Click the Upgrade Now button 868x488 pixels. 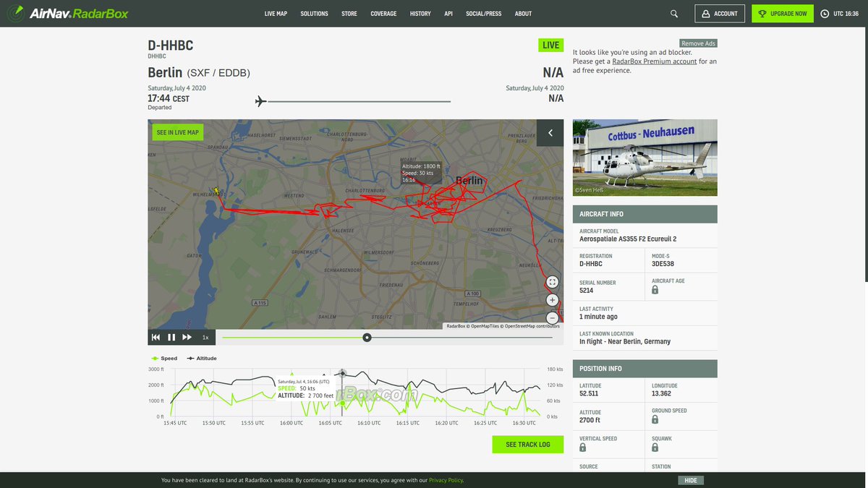point(782,14)
